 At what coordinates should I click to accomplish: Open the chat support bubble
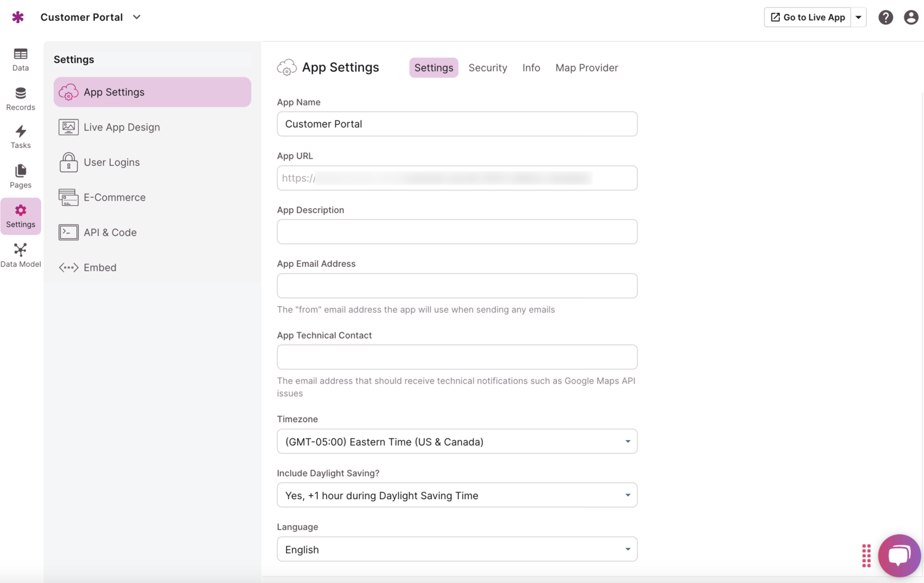coord(899,555)
